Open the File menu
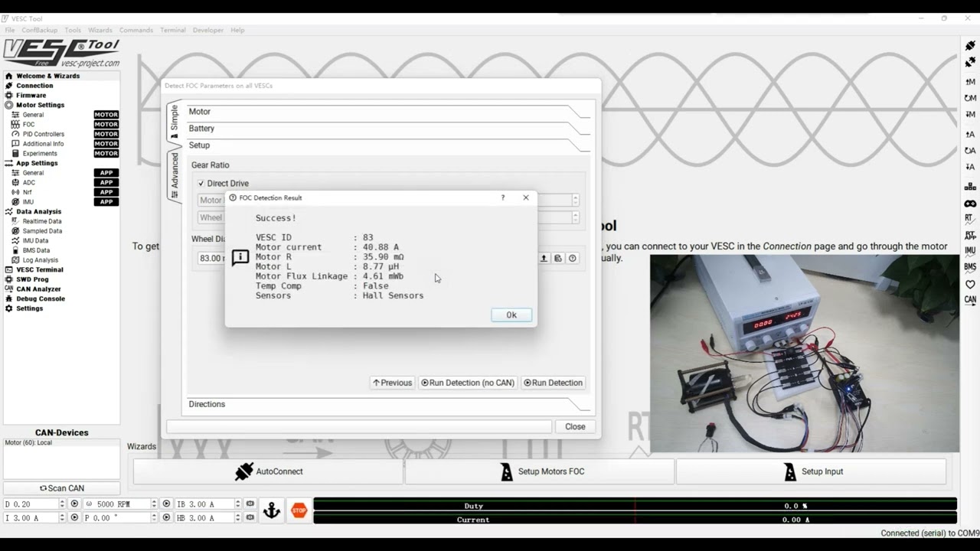The image size is (980, 551). click(10, 30)
